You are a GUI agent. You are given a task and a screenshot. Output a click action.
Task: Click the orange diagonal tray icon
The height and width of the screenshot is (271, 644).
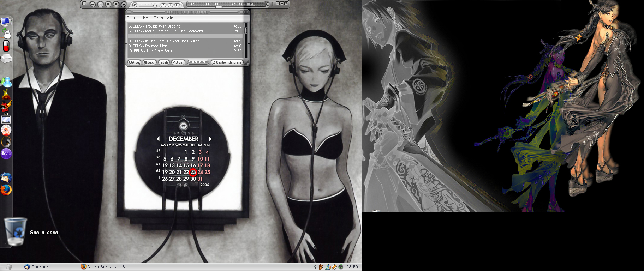[x=334, y=267]
